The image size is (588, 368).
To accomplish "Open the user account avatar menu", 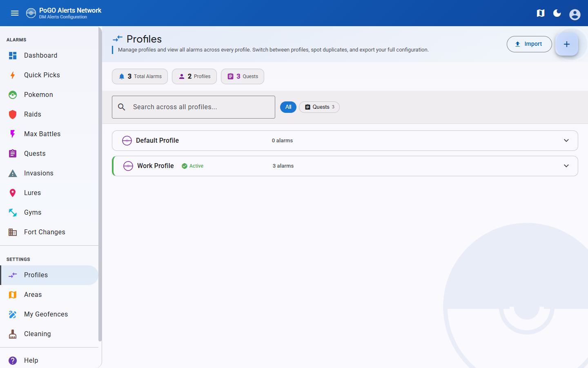I will pos(575,14).
